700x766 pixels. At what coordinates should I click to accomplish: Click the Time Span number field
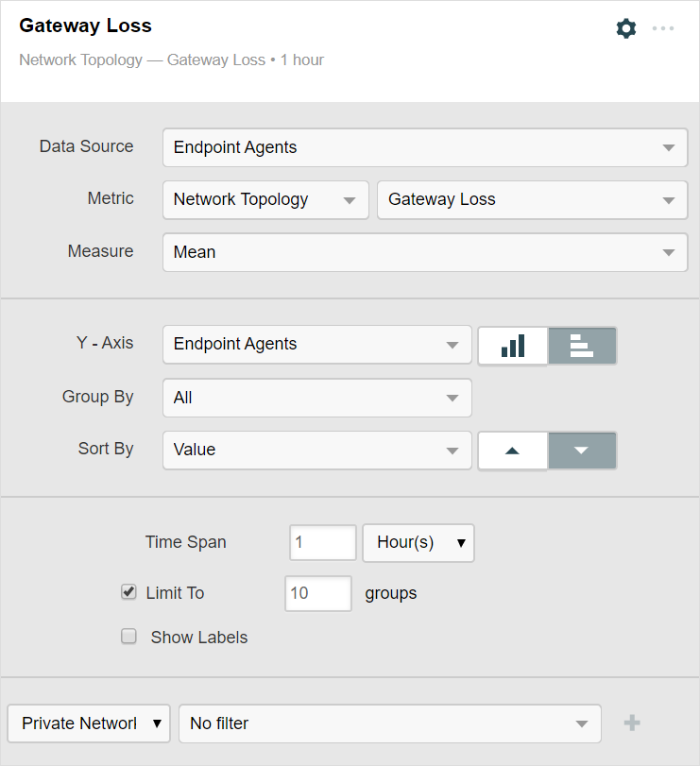[x=322, y=543]
